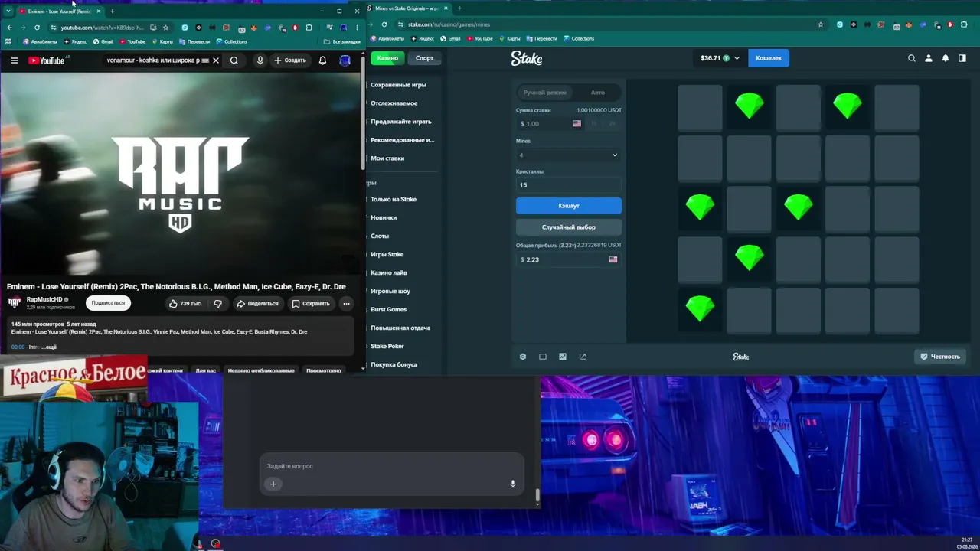The image size is (980, 551).
Task: Open the Collections bookmark in Stake window
Action: point(578,38)
